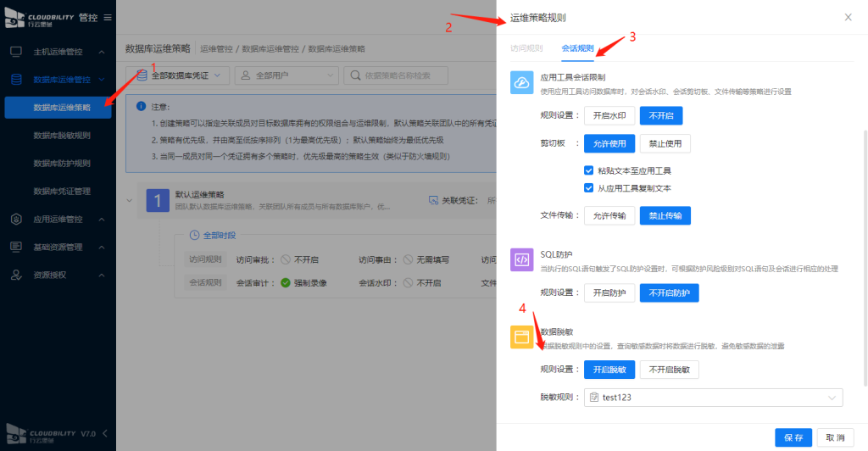Enable watermark with 开启水印 option
This screenshot has height=451, width=868.
609,116
